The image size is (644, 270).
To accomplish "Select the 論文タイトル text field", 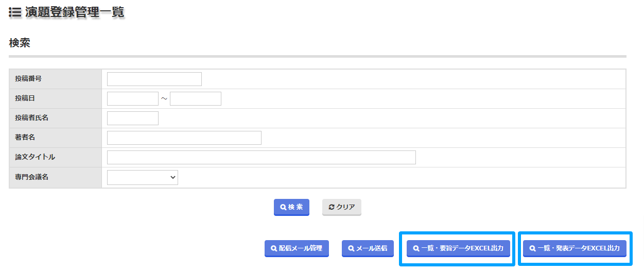I will 262,157.
